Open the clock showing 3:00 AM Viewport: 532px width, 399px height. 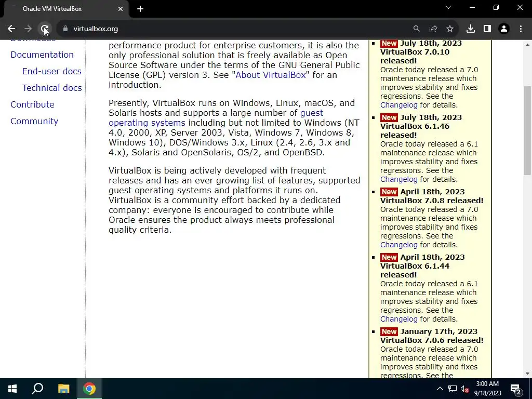click(x=487, y=389)
